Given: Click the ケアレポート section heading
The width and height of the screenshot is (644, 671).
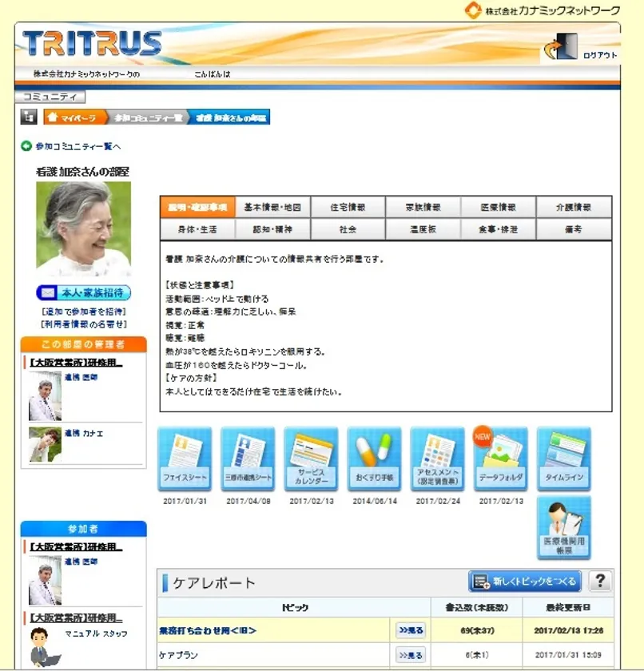Looking at the screenshot, I should point(214,583).
